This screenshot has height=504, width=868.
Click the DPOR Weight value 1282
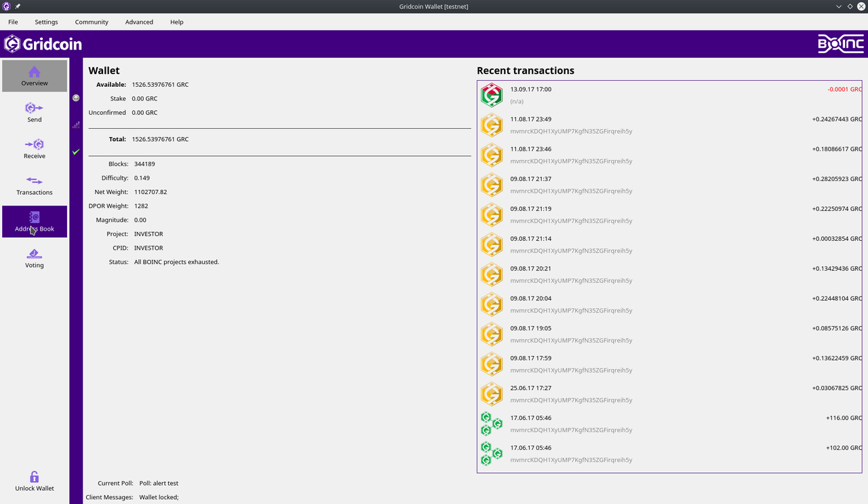tap(141, 206)
